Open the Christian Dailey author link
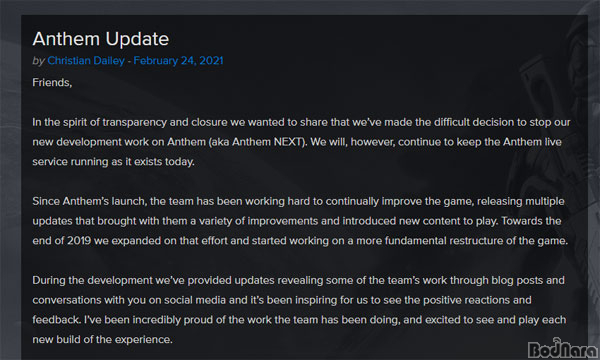600x360 pixels. [86, 61]
